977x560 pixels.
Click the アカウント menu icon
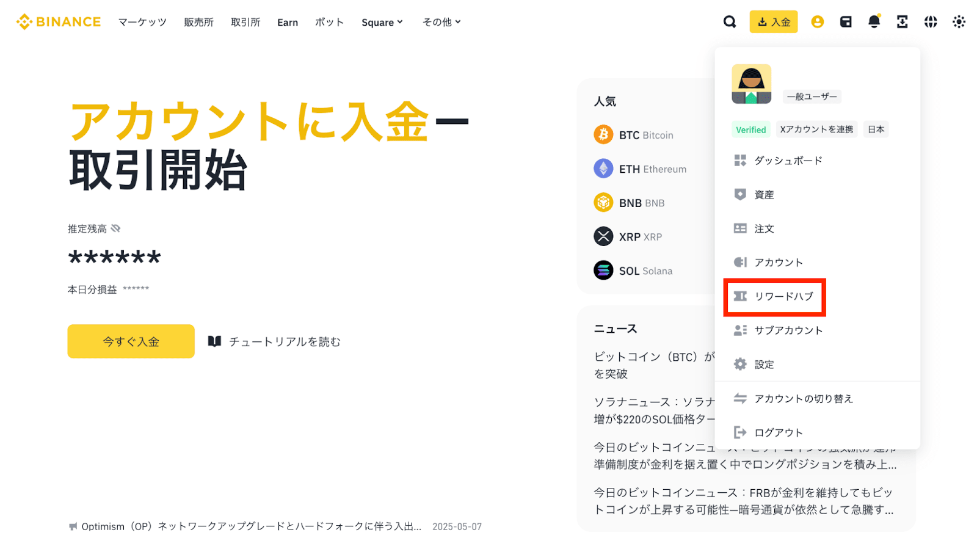(x=740, y=262)
